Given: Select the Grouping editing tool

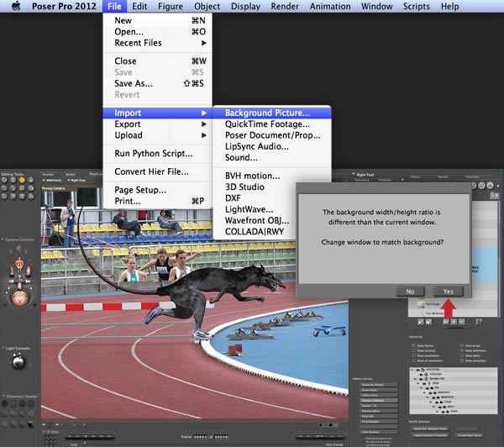Looking at the screenshot, I should click(x=4, y=196).
